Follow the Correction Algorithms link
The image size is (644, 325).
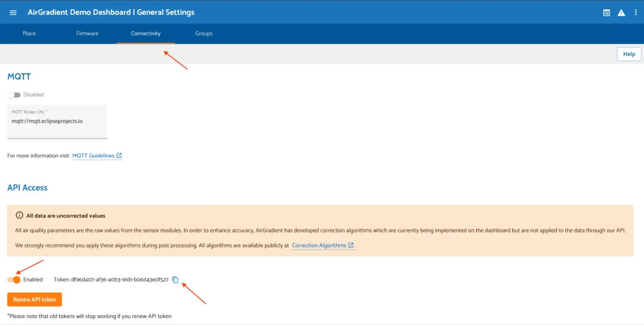click(x=319, y=245)
